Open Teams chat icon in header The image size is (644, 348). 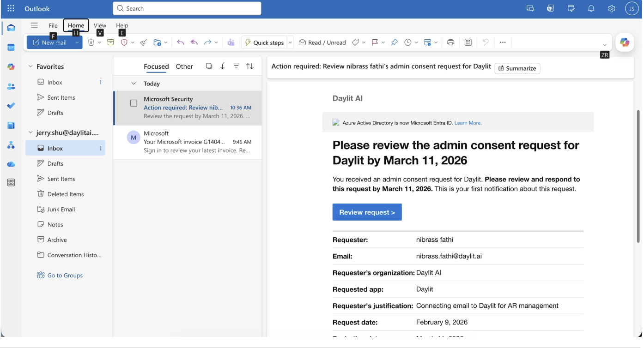(530, 8)
